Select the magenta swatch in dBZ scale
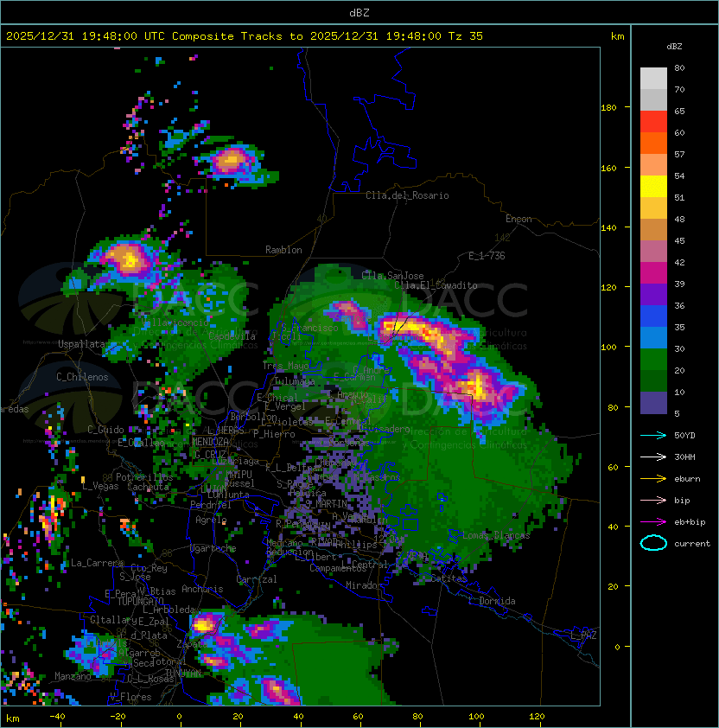This screenshot has height=728, width=719. (653, 273)
